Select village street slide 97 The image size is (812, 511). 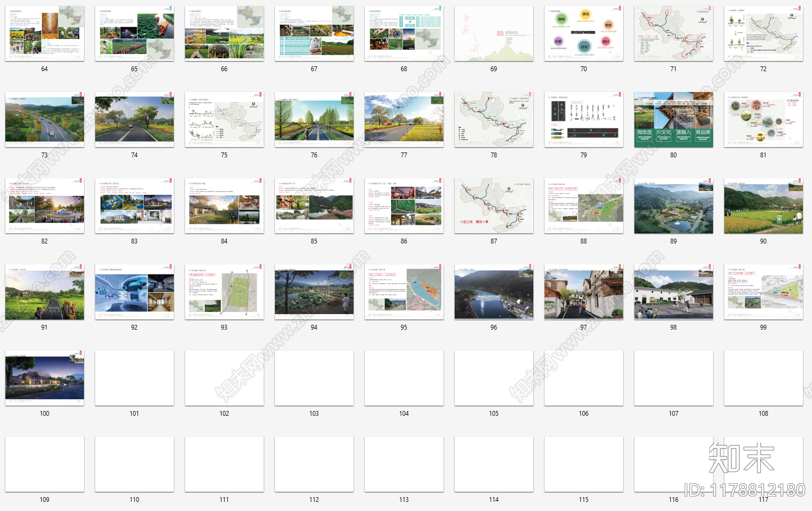pyautogui.click(x=584, y=292)
